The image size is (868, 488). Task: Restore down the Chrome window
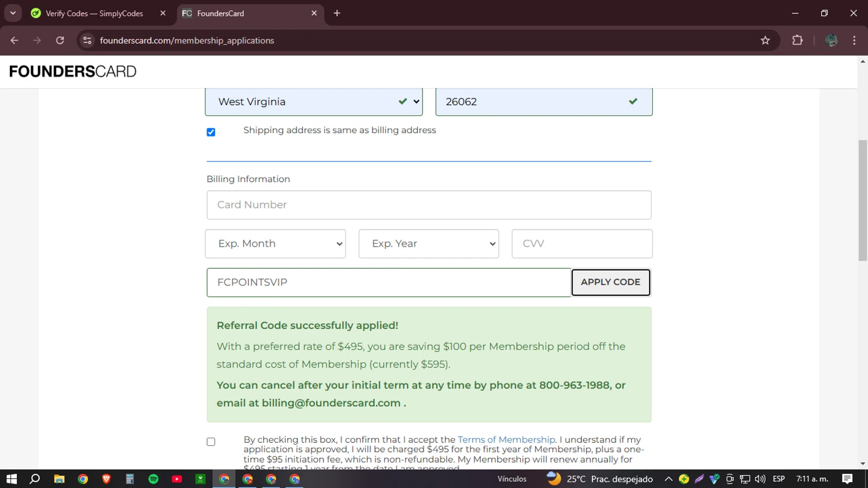[x=824, y=13]
